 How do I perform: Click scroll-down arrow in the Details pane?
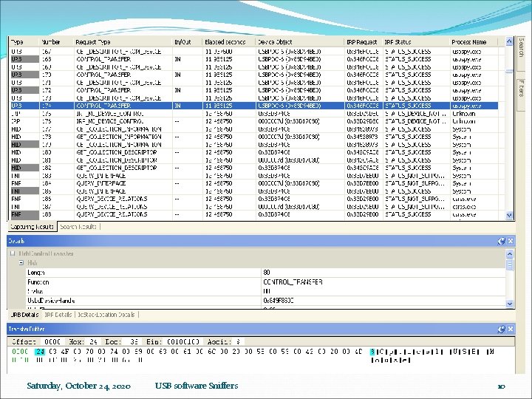[509, 304]
